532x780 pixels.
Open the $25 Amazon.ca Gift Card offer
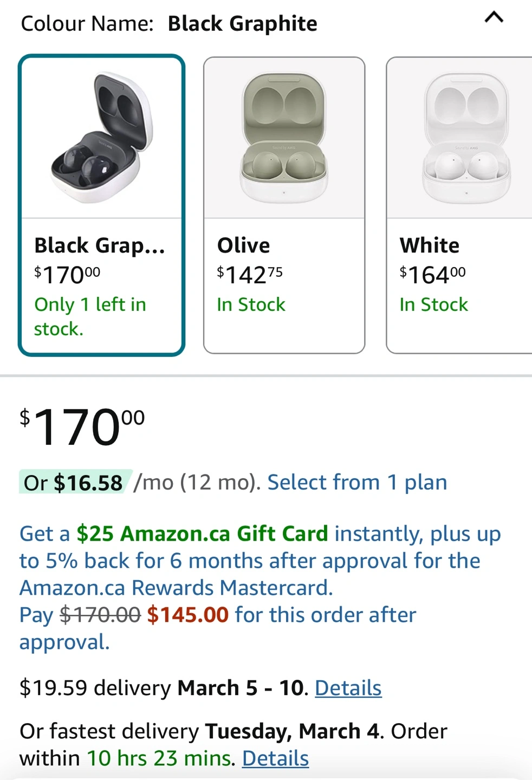point(202,534)
